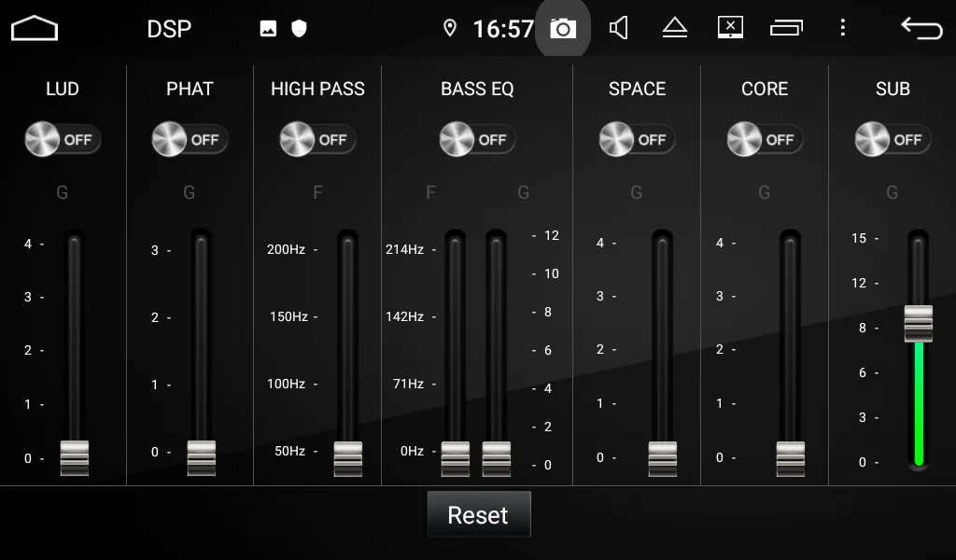Click the close-screen icon with X
956x560 pixels.
point(730,28)
